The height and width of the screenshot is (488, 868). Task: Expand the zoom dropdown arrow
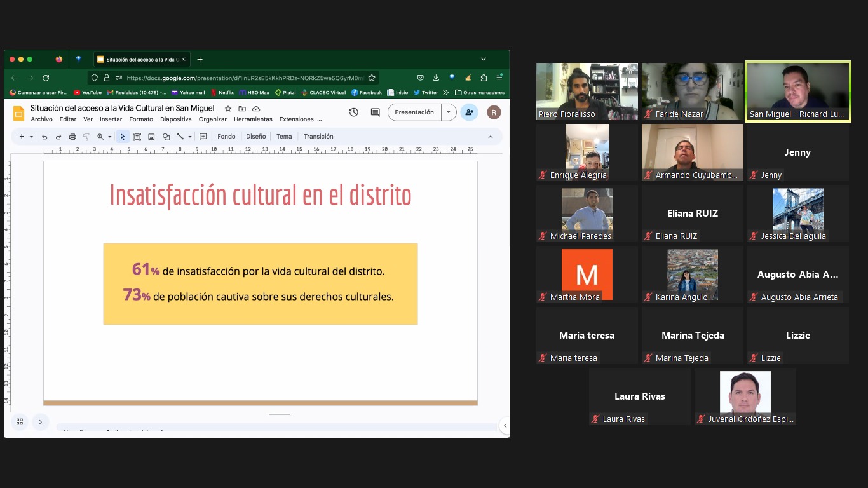(x=109, y=137)
